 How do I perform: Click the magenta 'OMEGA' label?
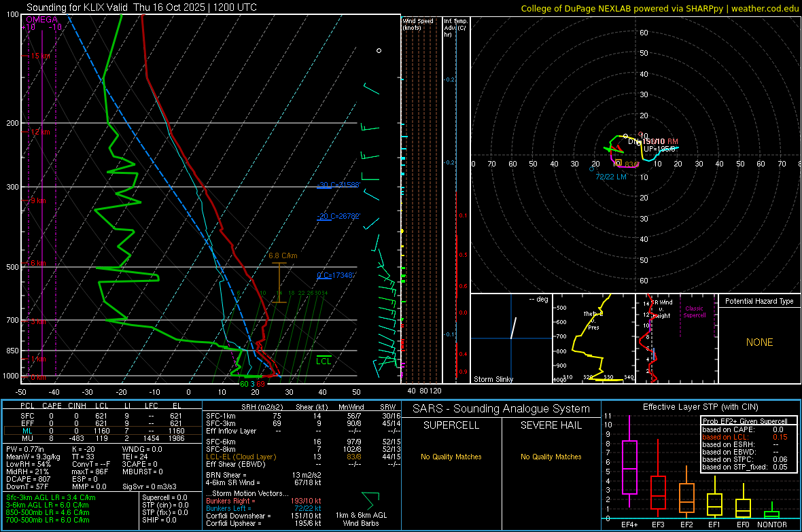[x=42, y=20]
